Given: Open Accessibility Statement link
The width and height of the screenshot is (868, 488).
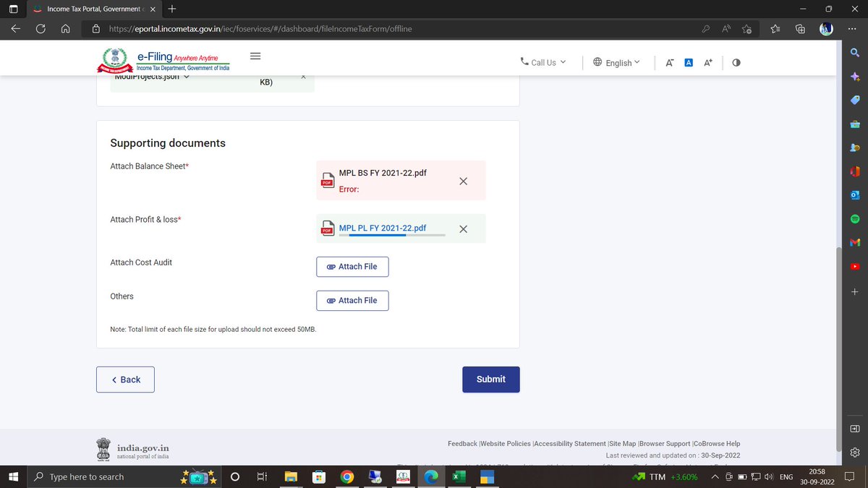Looking at the screenshot, I should click(570, 444).
